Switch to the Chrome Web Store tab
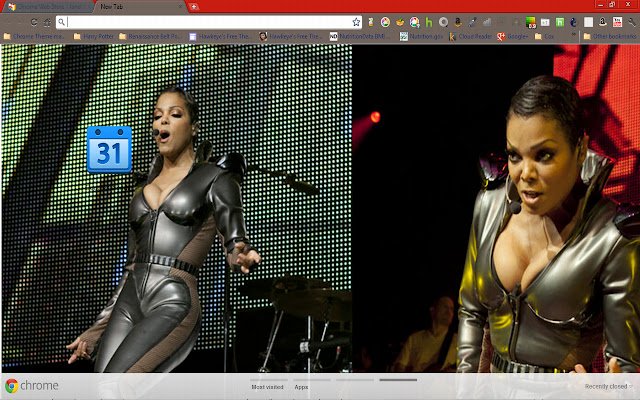640x400 pixels. pos(47,7)
